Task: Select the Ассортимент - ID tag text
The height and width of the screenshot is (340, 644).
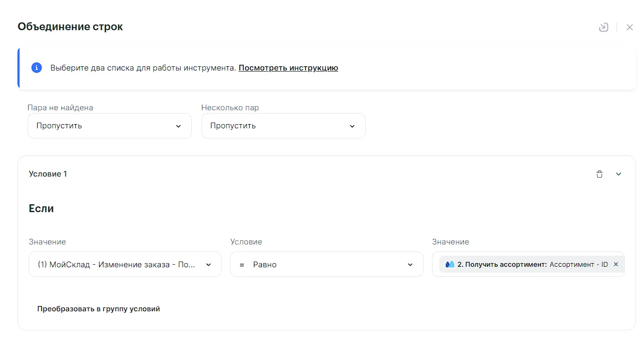Action: pos(578,264)
